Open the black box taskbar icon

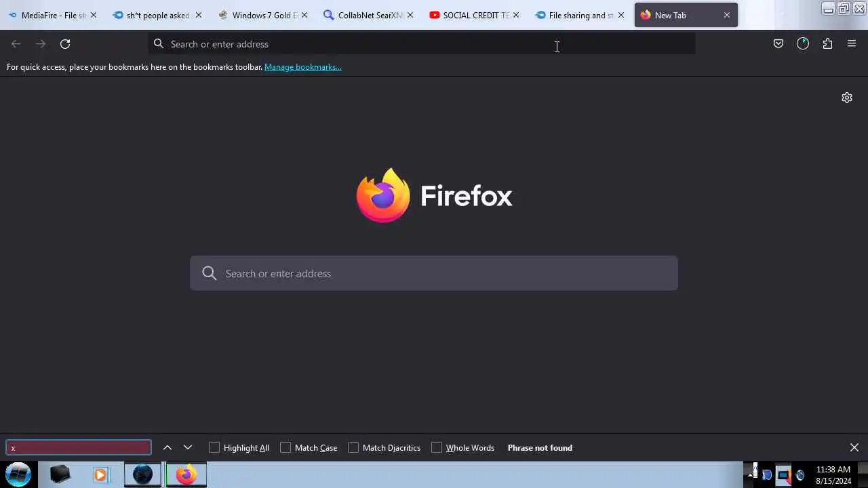(x=60, y=474)
